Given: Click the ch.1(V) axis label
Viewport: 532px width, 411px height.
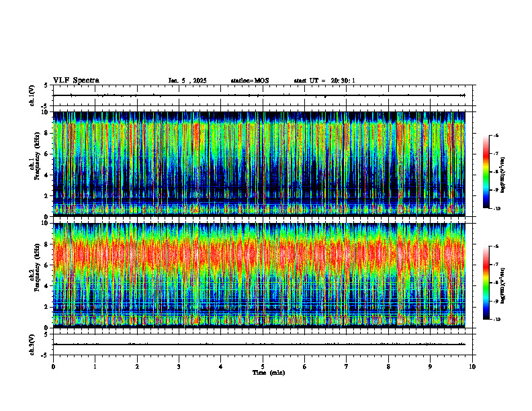Looking at the screenshot, I should pos(32,95).
